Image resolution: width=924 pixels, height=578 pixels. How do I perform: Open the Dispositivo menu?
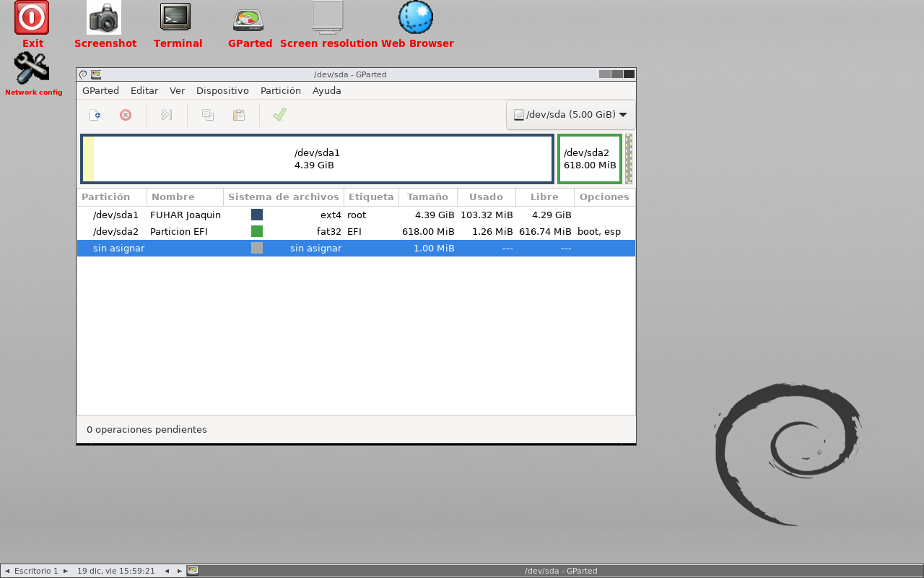coord(222,91)
